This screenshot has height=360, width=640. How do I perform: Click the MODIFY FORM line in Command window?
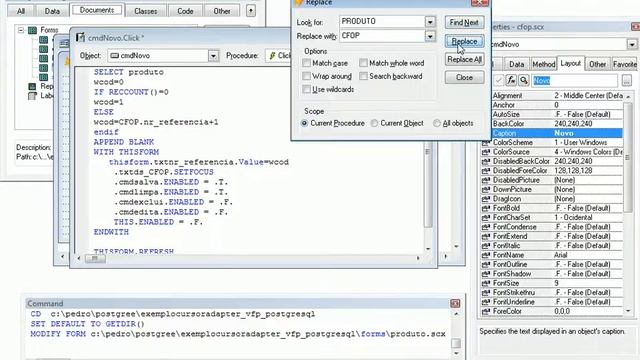tap(238, 334)
